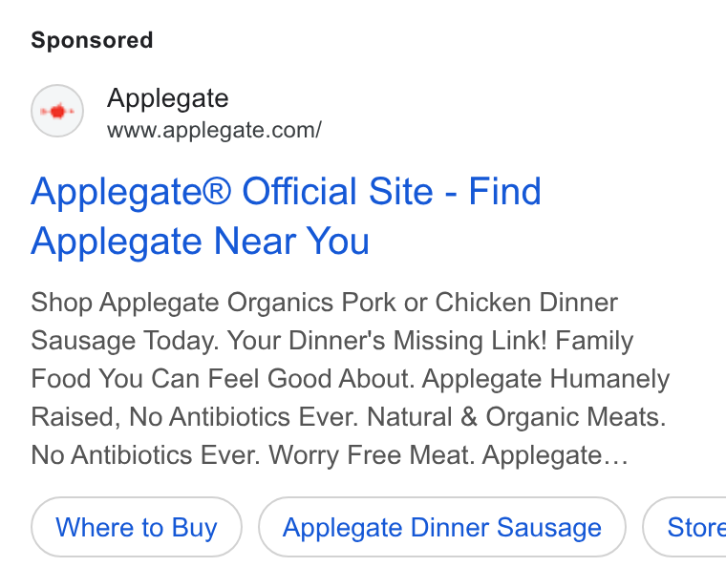Open the 'Where to Buy' sitelink chip
Viewport: 726px width, 588px height.
point(136,527)
